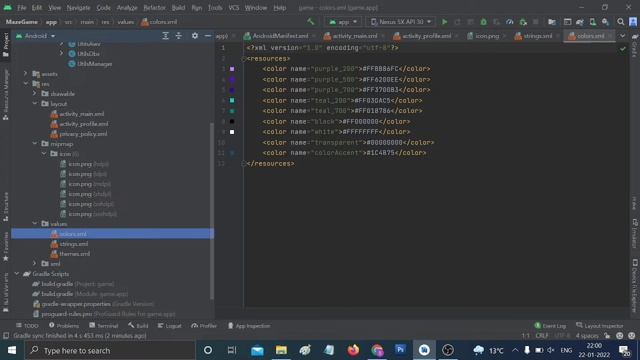The height and width of the screenshot is (360, 640).
Task: Open Nexus 5X API 30 device dropdown
Action: point(400,22)
